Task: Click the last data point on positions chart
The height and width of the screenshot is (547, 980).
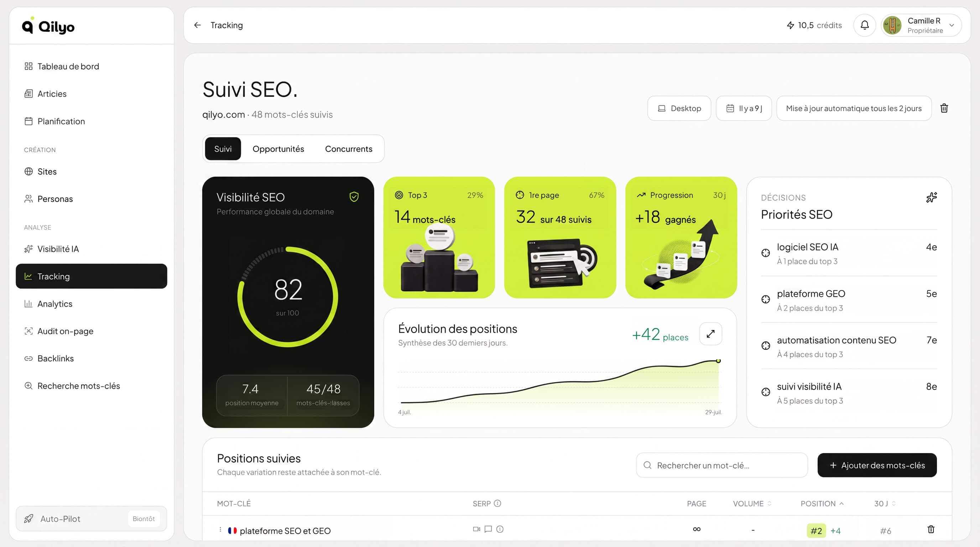Action: coord(718,361)
